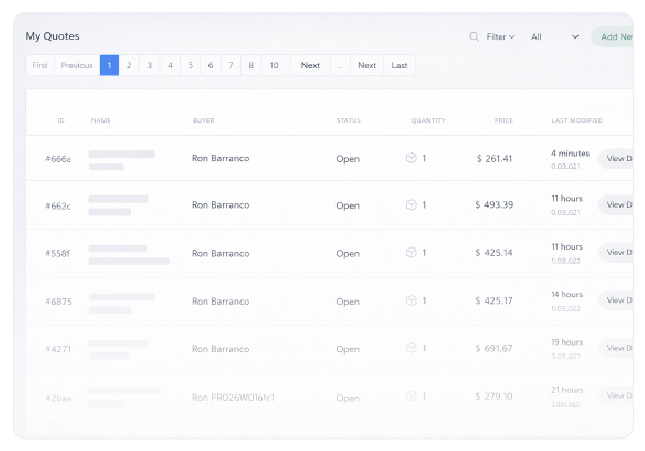This screenshot has height=451, width=645.
Task: Sort by the STATUS column header
Action: pos(349,121)
